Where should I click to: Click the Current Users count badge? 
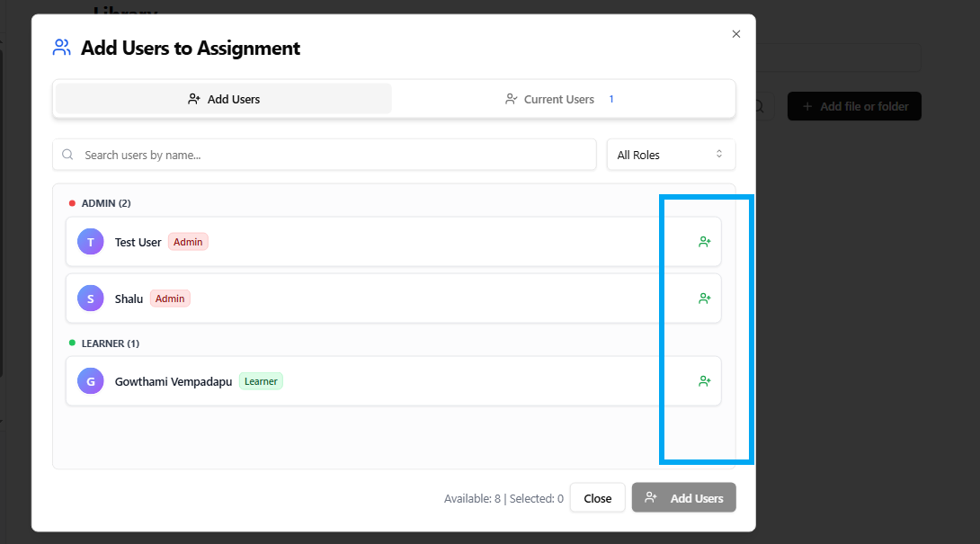click(x=611, y=99)
